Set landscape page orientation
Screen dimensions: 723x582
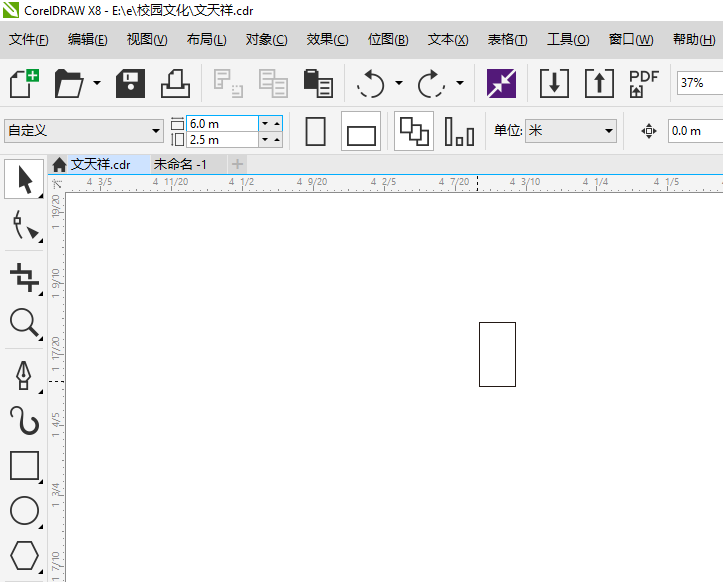tap(361, 131)
